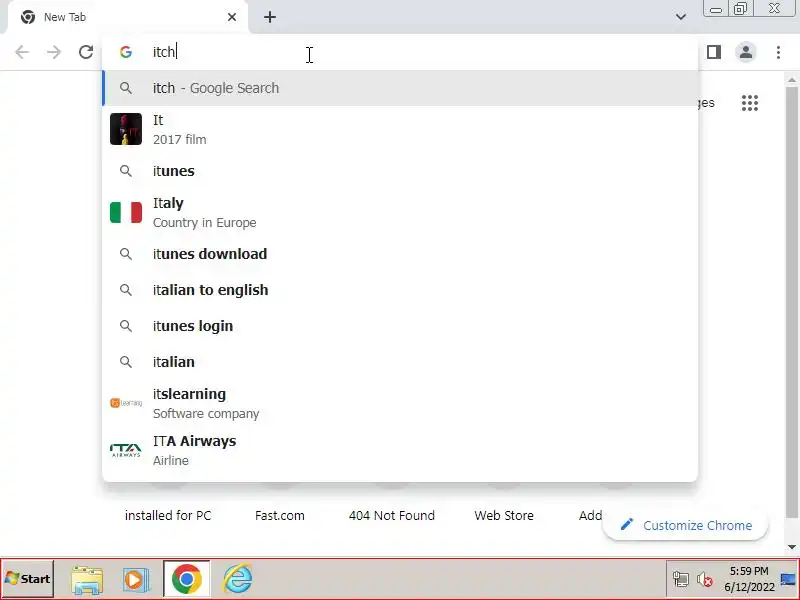Select the 'itch - Google Search' suggestion
800x600 pixels.
(400, 88)
